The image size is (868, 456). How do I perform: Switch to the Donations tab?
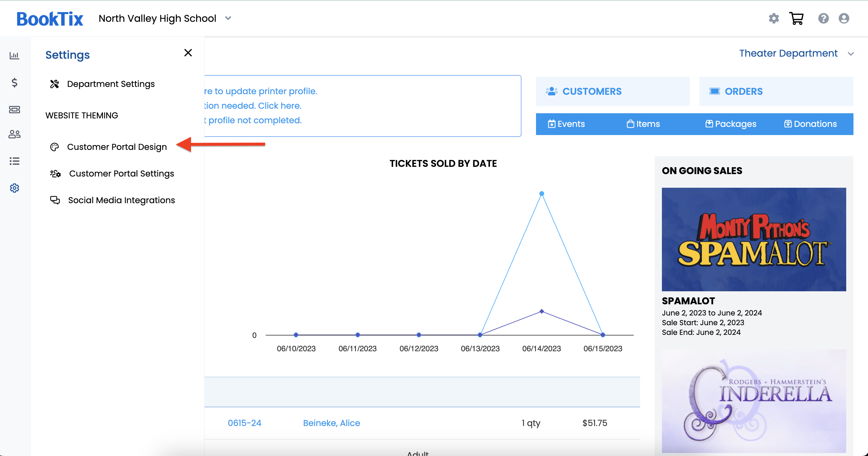point(810,124)
